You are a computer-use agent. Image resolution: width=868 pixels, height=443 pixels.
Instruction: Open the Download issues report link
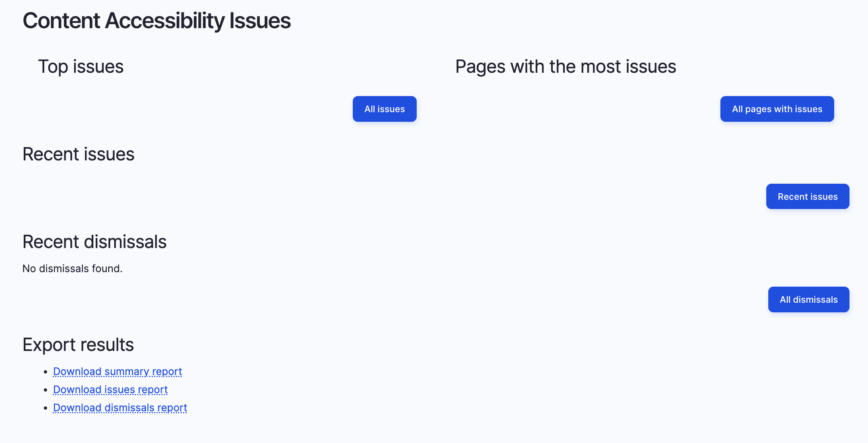click(110, 390)
